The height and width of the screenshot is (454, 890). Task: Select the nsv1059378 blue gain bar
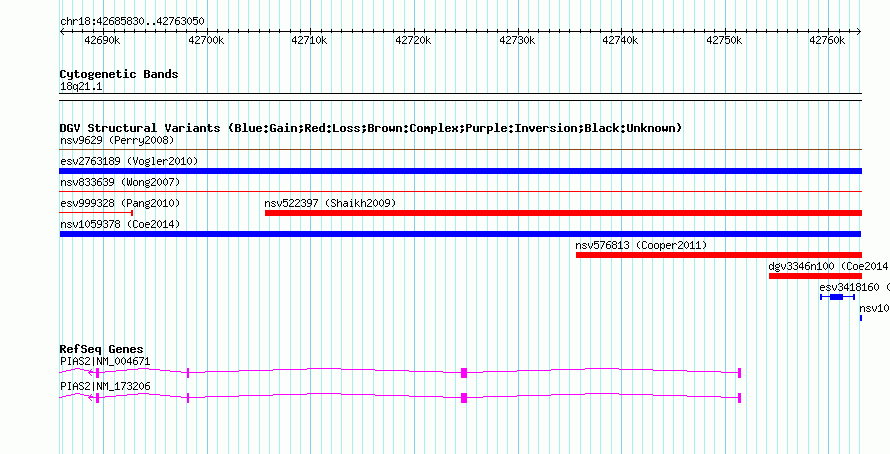460,234
